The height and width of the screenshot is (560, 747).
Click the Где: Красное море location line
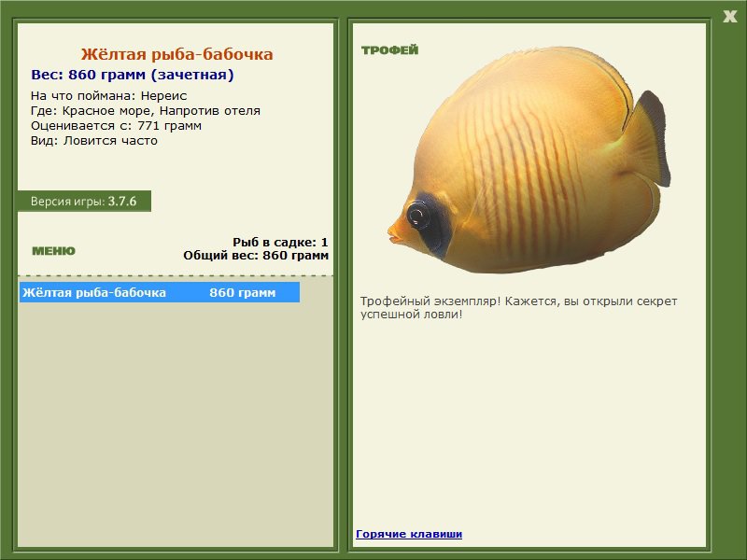[x=146, y=111]
